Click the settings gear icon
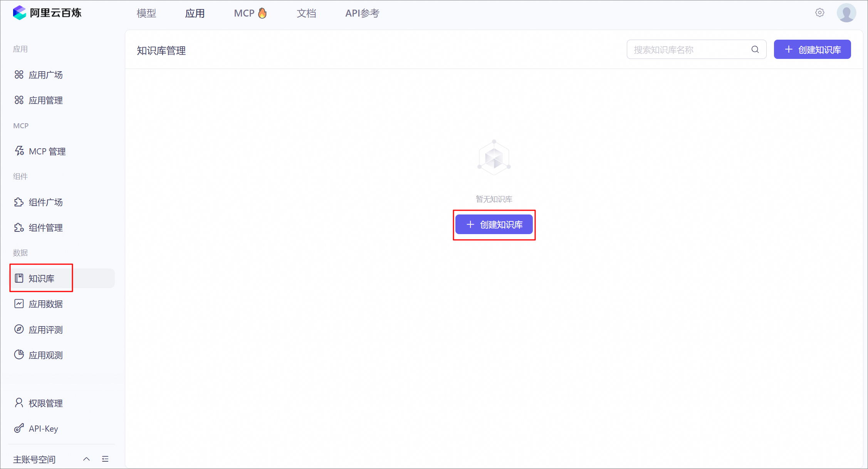Image resolution: width=868 pixels, height=469 pixels. (x=819, y=13)
